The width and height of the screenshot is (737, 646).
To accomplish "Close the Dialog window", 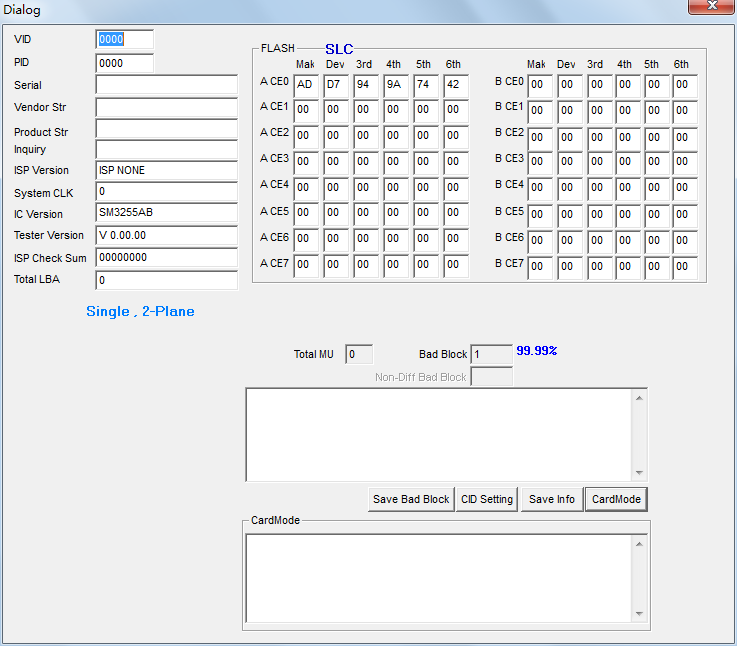I will (711, 7).
